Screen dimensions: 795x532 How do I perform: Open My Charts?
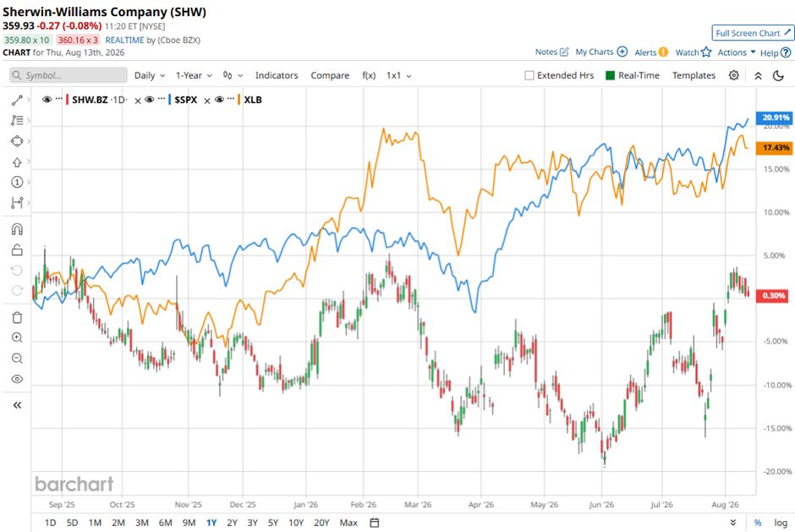(x=601, y=52)
